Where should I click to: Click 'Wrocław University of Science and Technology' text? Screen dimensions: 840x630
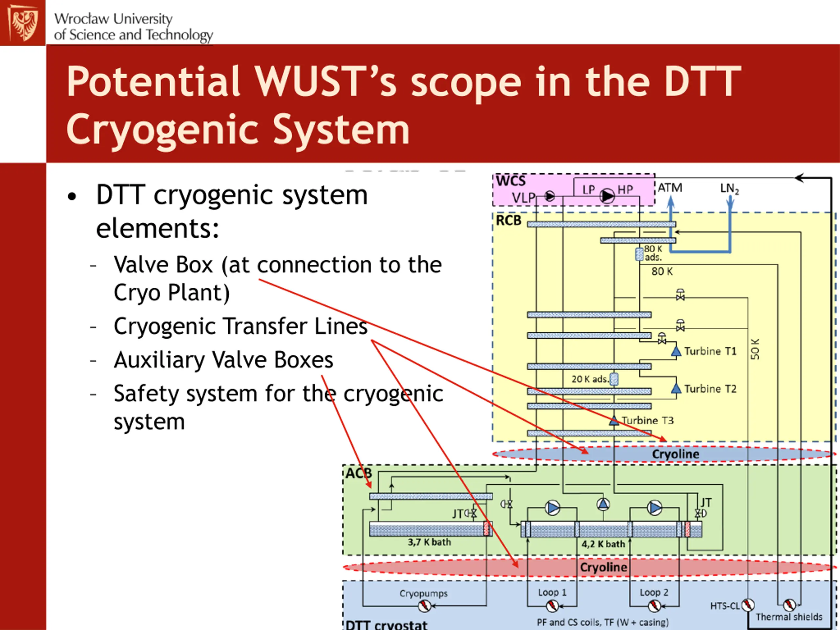pyautogui.click(x=133, y=27)
